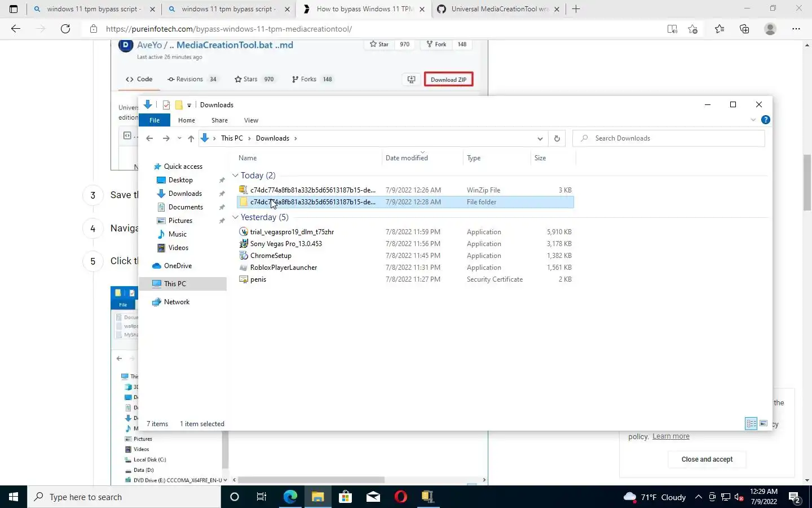Open Edge Collections
The image size is (812, 508).
tap(744, 29)
